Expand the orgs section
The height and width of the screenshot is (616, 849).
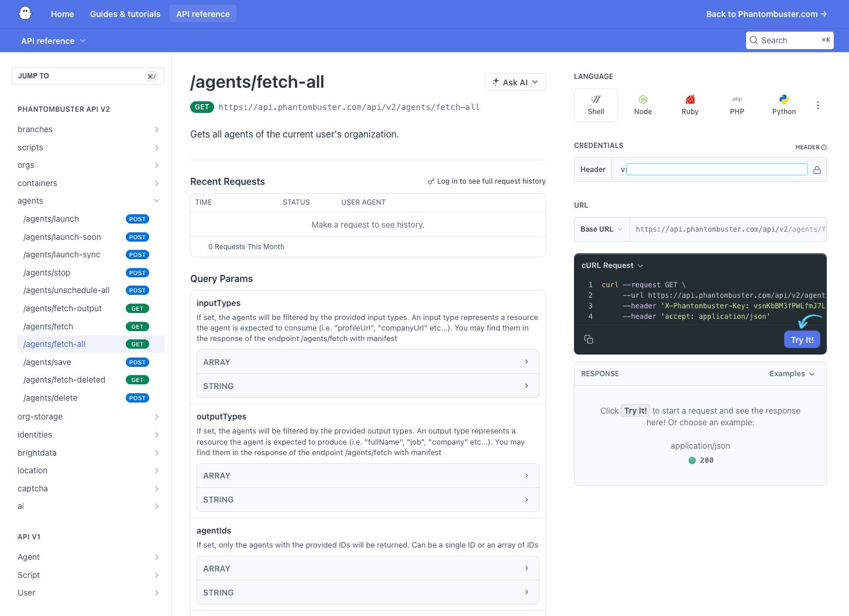pos(91,165)
